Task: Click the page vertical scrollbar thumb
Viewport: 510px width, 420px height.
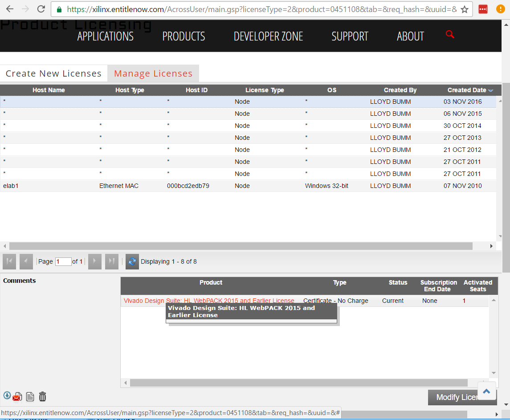Action: coord(506,178)
